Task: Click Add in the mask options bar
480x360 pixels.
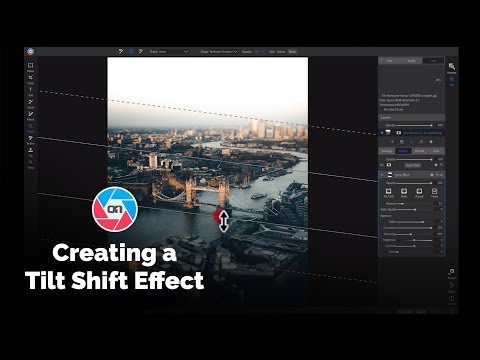Action: [272, 52]
